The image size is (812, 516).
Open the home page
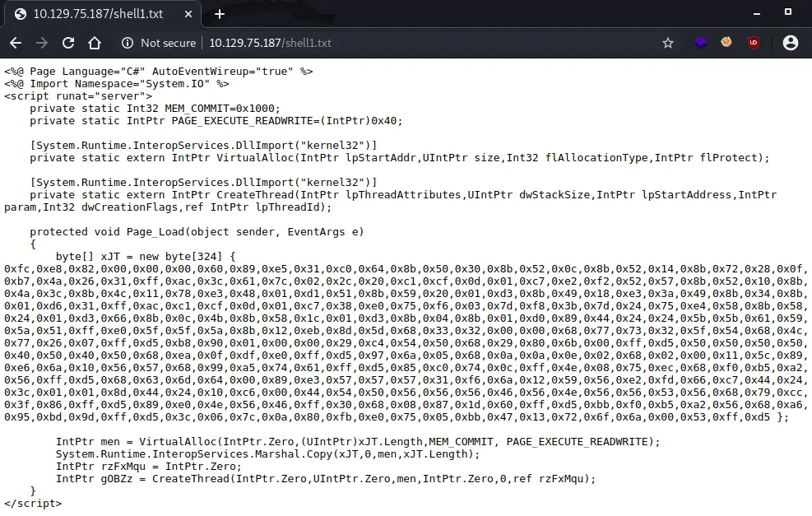point(95,43)
